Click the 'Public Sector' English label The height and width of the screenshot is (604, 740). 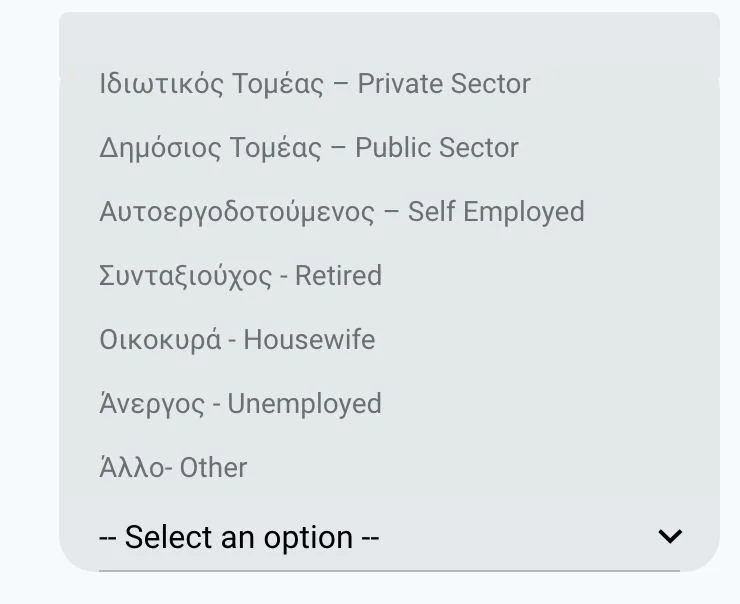tap(437, 148)
